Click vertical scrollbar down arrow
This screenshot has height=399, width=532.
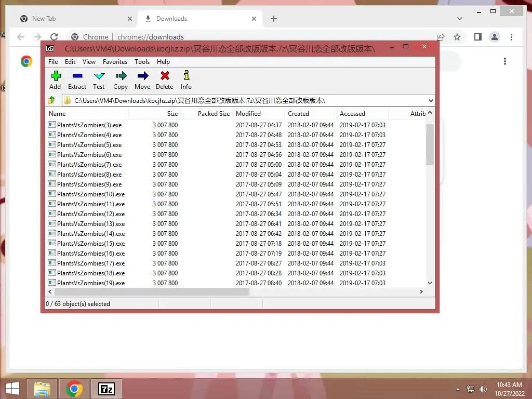430,283
